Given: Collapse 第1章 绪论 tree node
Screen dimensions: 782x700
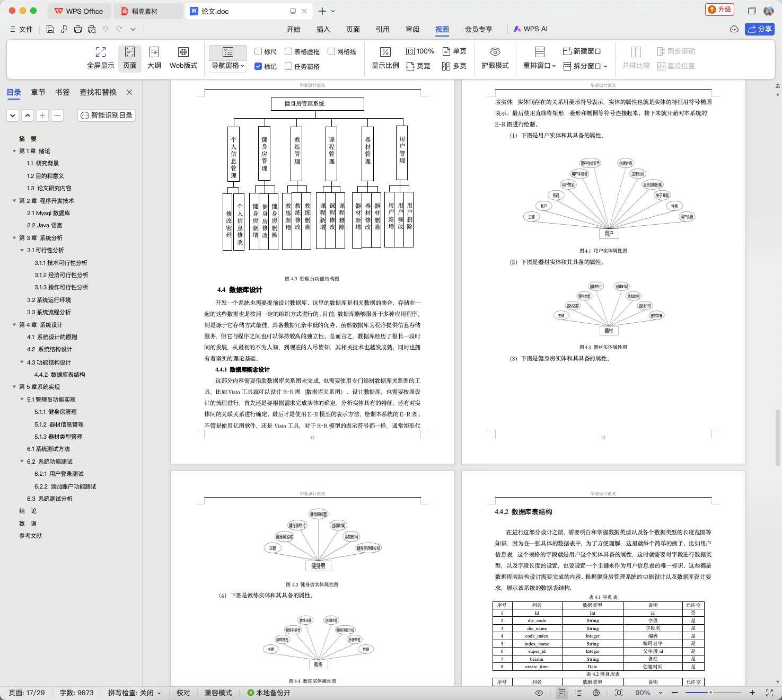Looking at the screenshot, I should point(14,151).
